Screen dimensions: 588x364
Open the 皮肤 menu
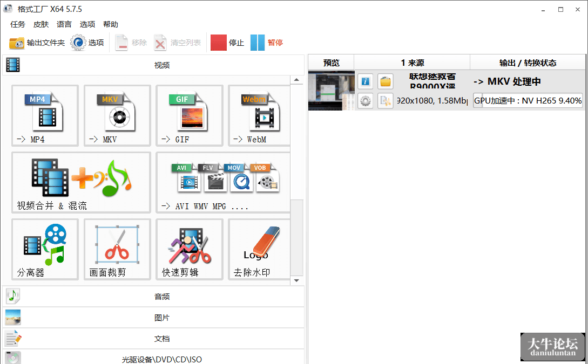[41, 24]
